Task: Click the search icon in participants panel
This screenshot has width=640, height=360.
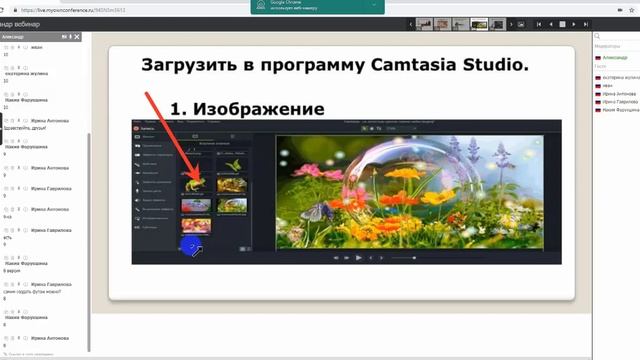Action: pos(597,36)
